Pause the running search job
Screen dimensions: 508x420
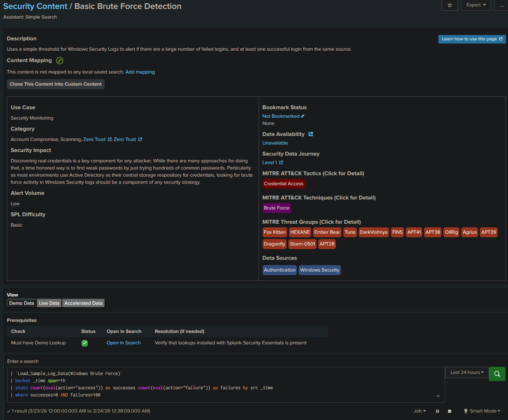(437, 411)
